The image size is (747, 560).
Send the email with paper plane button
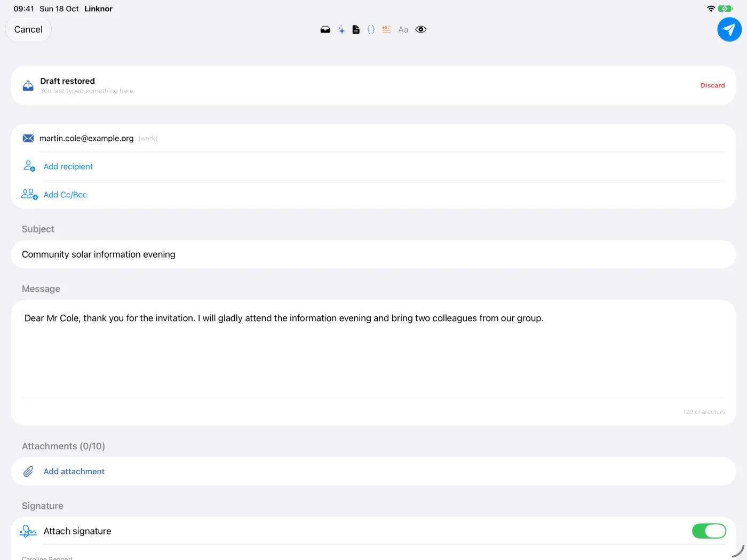pyautogui.click(x=729, y=29)
